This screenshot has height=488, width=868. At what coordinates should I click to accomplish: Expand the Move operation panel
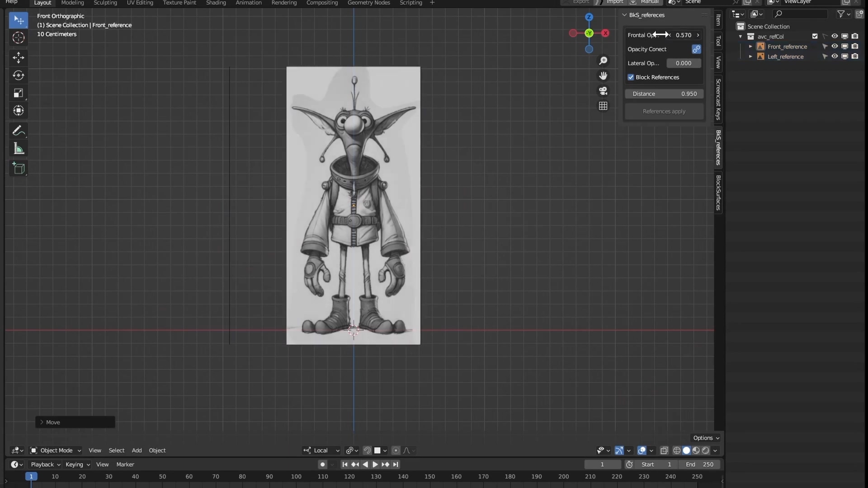(41, 422)
